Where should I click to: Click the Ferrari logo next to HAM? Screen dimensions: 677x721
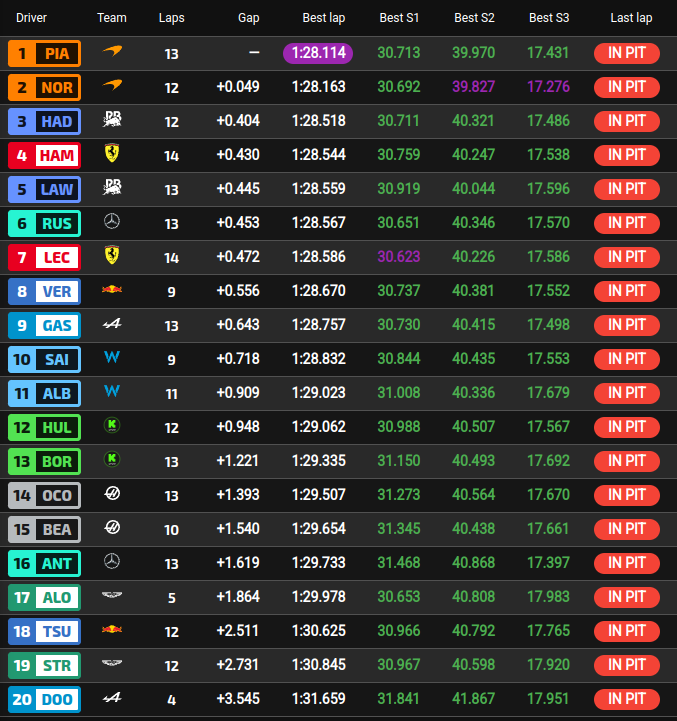pos(112,153)
